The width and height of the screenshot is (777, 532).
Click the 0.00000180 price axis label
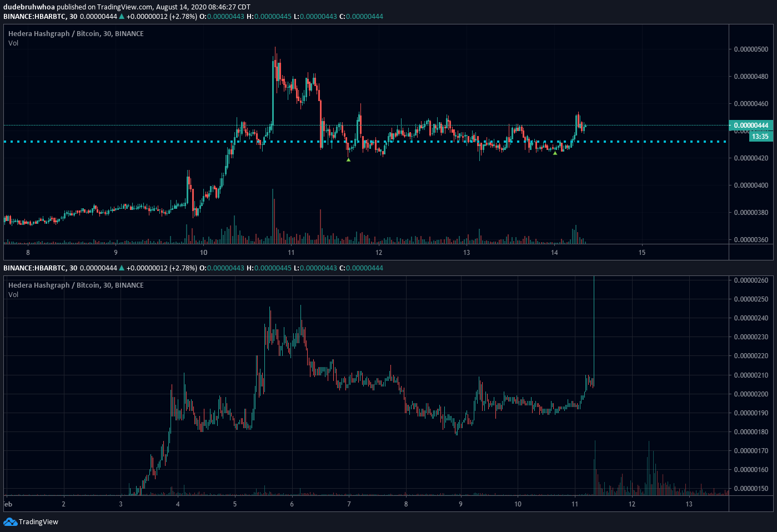[x=751, y=432]
